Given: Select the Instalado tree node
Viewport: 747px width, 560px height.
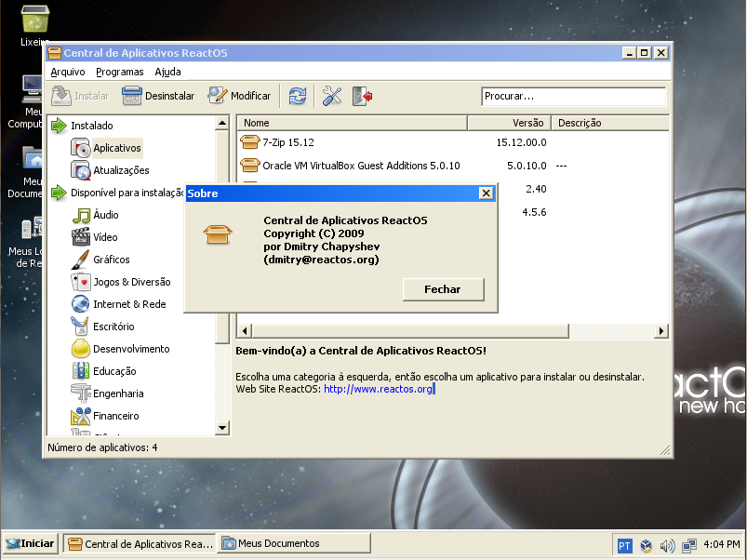Looking at the screenshot, I should pos(91,126).
